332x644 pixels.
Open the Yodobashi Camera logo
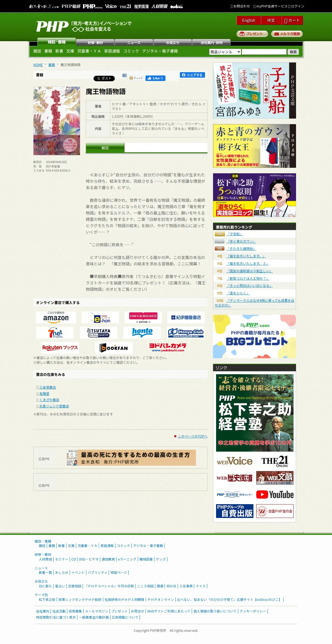[168, 348]
